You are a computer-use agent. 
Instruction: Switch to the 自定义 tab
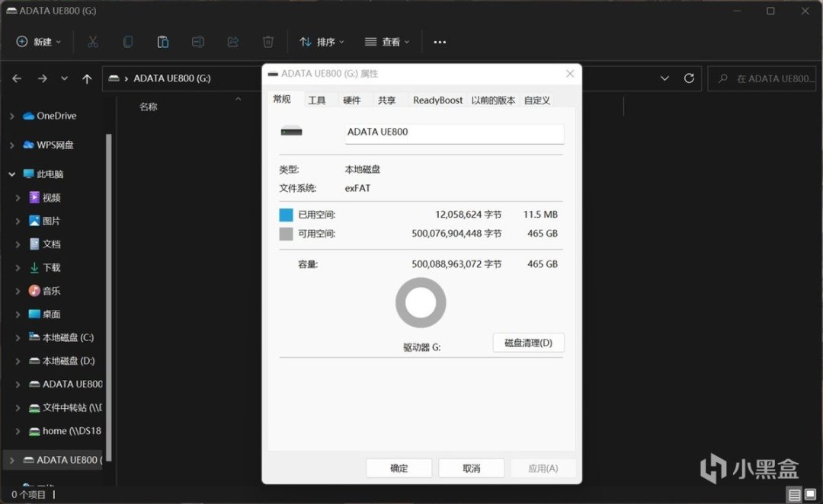[537, 100]
